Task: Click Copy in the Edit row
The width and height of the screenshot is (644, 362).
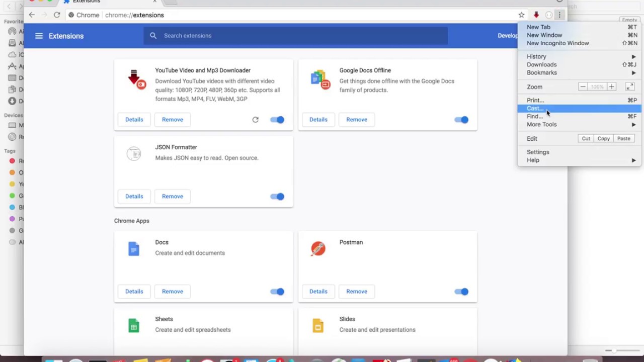Action: 604,139
